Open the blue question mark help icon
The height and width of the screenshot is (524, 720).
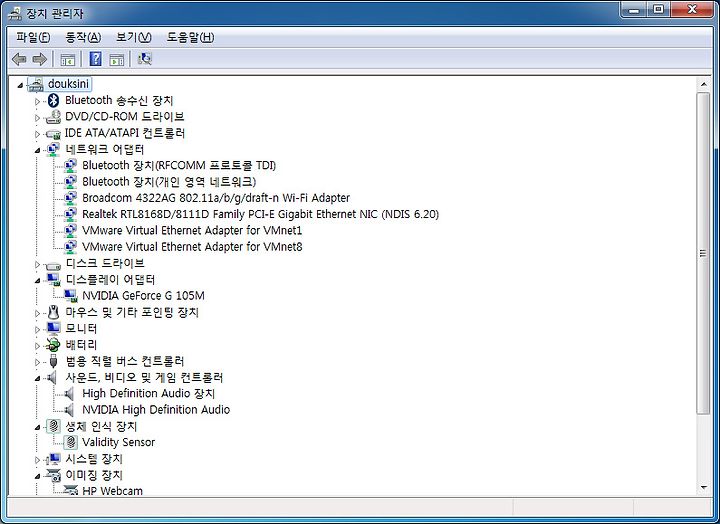pyautogui.click(x=96, y=59)
